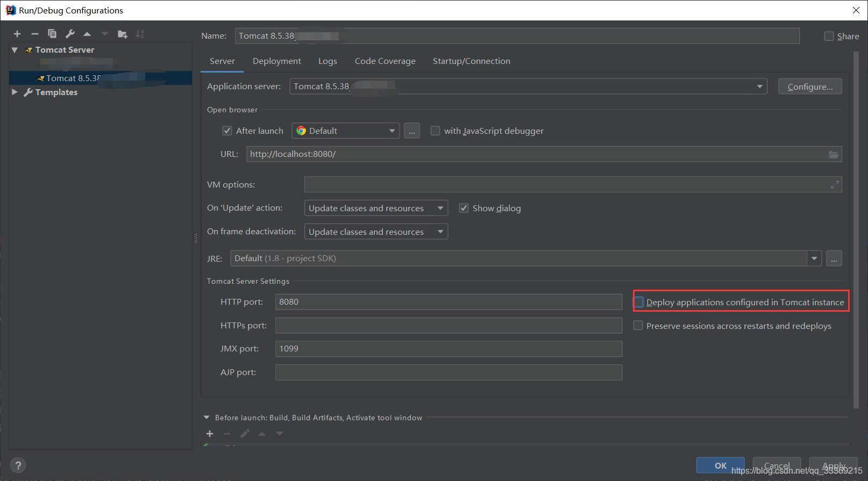Sort configurations alphabetically icon
This screenshot has height=481, width=868.
[140, 34]
